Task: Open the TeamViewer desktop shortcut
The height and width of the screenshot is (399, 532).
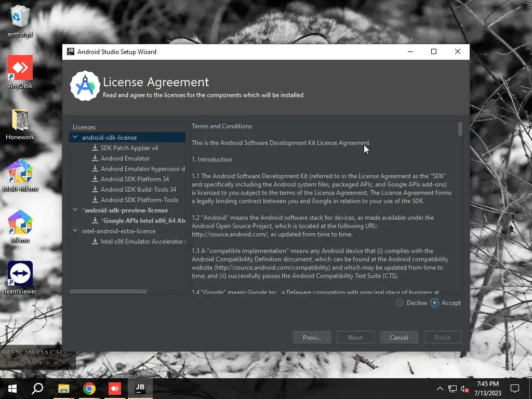Action: point(20,278)
